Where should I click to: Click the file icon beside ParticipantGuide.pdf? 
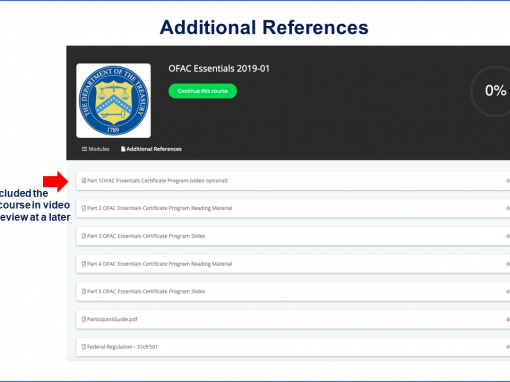(84, 319)
